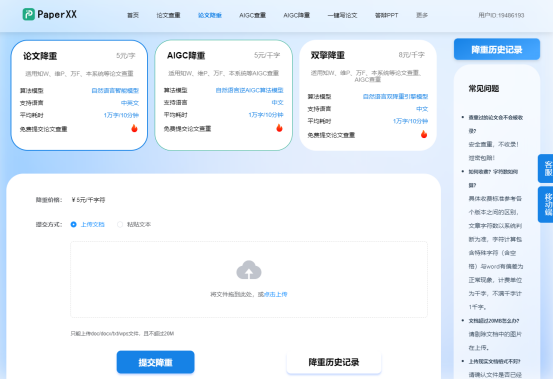554x379 pixels.
Task: Select the AIGC降重 service card
Action: click(224, 95)
